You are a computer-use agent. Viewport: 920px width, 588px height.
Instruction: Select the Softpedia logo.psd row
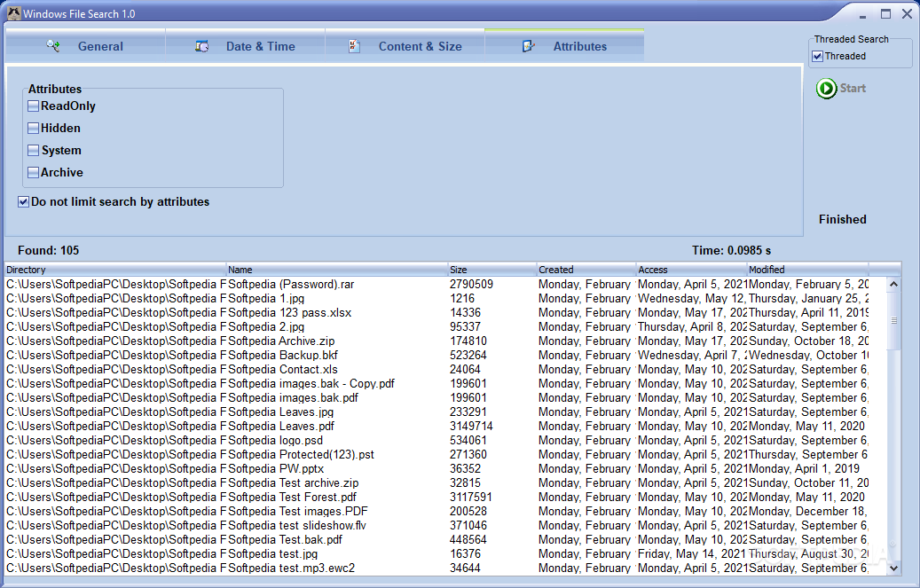(x=437, y=440)
